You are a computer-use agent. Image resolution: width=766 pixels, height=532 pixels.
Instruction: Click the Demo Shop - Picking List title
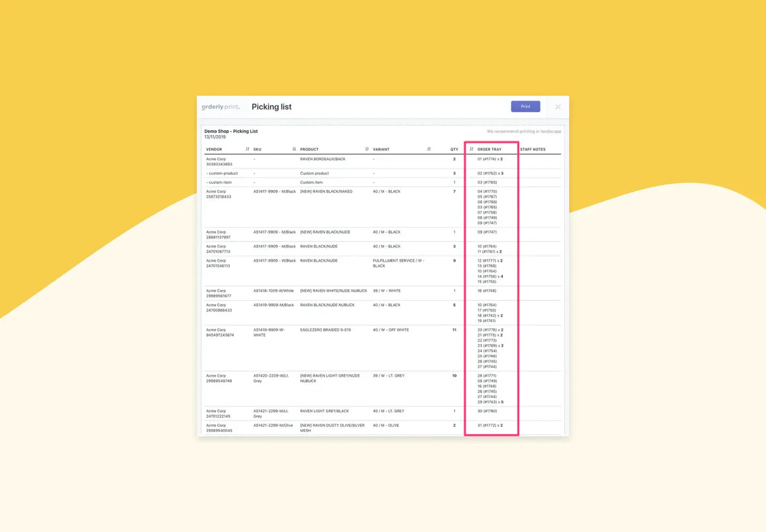[x=231, y=131]
